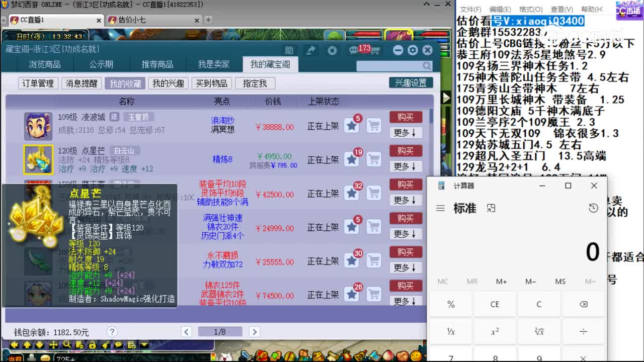The width and height of the screenshot is (644, 362).
Task: Open a new browser tab with plus
Action: 208,20
